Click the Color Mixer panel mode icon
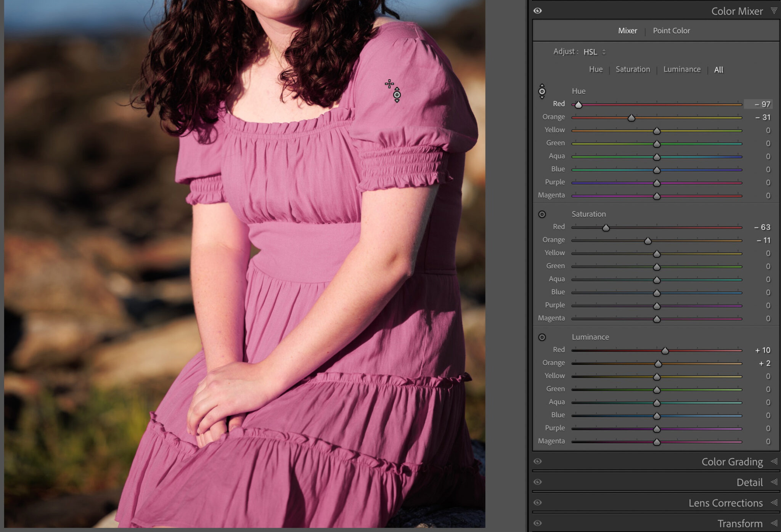The width and height of the screenshot is (781, 532). click(775, 11)
